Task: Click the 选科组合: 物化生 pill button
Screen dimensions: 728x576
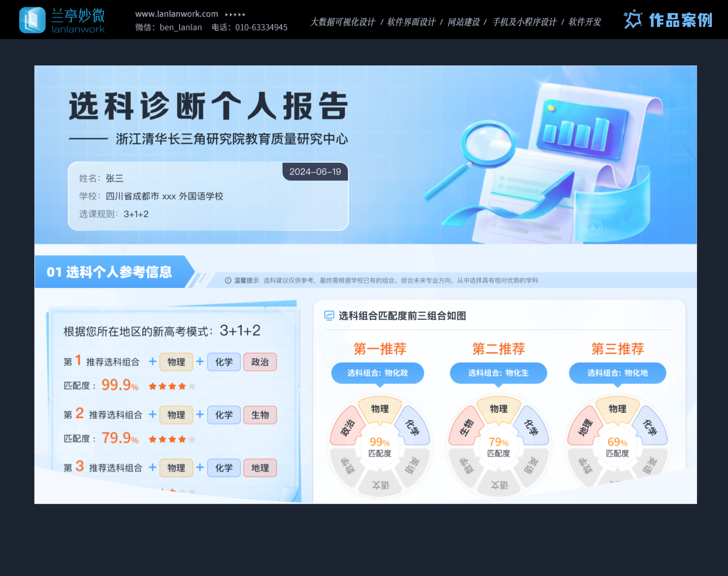Action: [498, 373]
